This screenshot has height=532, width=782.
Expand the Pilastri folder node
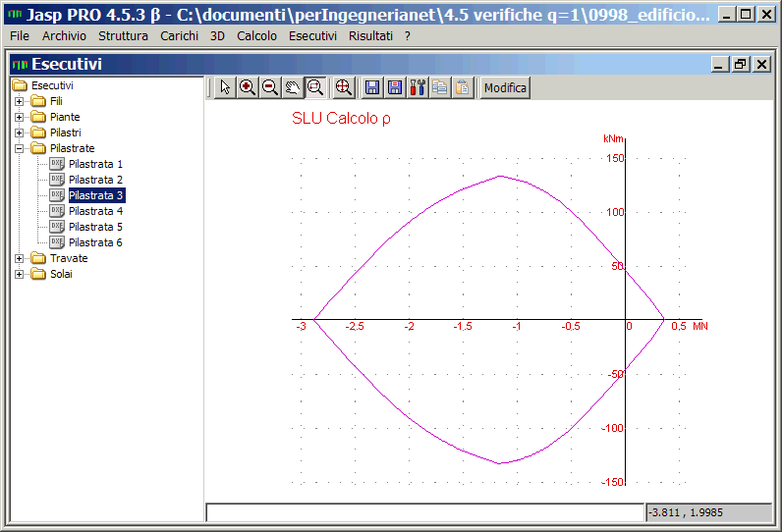point(19,133)
